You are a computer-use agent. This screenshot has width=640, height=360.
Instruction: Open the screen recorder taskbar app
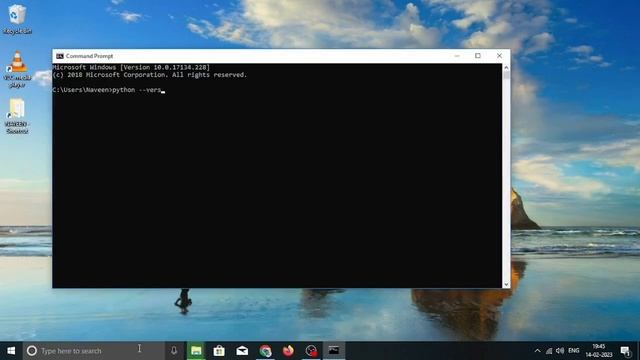(x=311, y=351)
